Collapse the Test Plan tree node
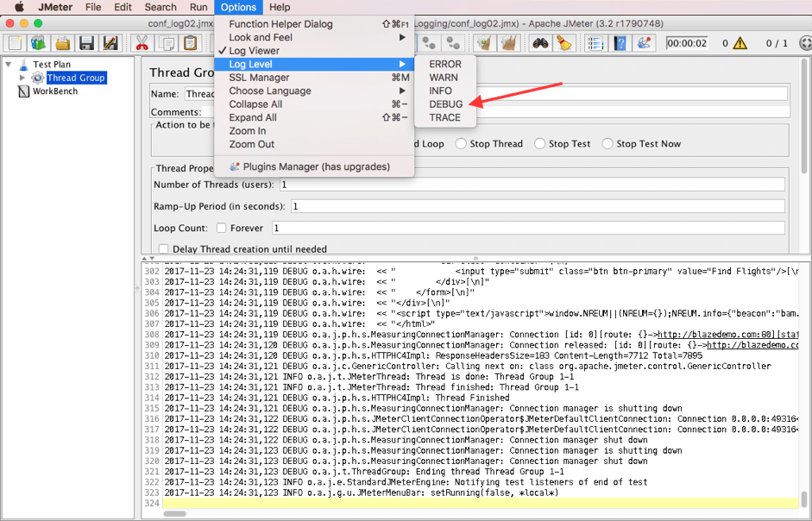 9,64
